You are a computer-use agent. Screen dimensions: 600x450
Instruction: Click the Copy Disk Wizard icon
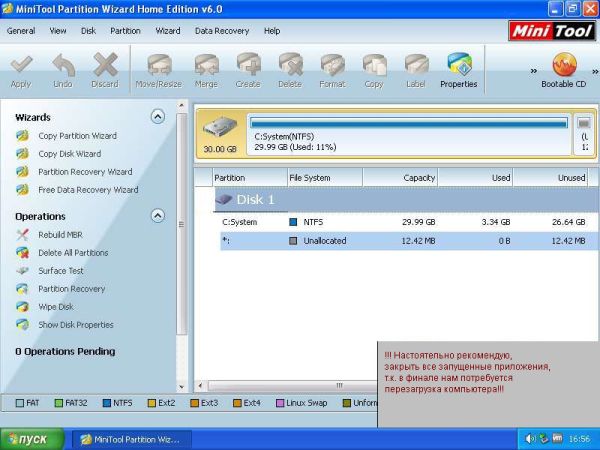pos(22,154)
